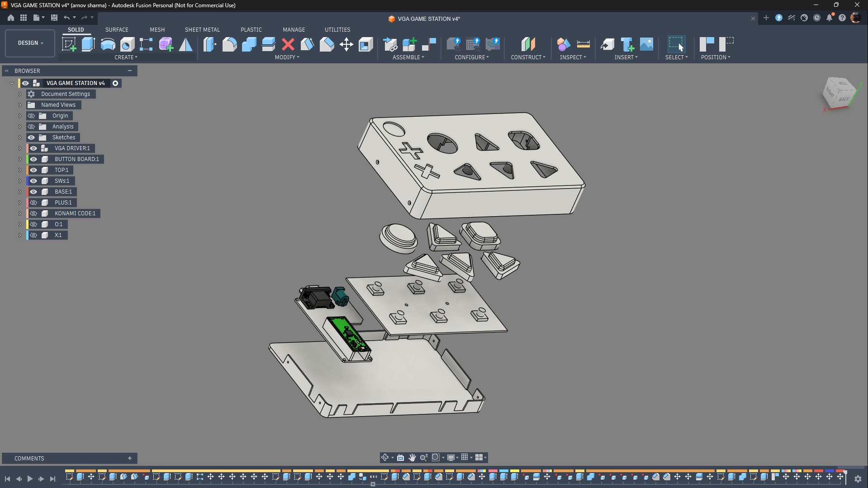Expand the BASE:1 component tree
The image size is (868, 488).
coord(20,192)
